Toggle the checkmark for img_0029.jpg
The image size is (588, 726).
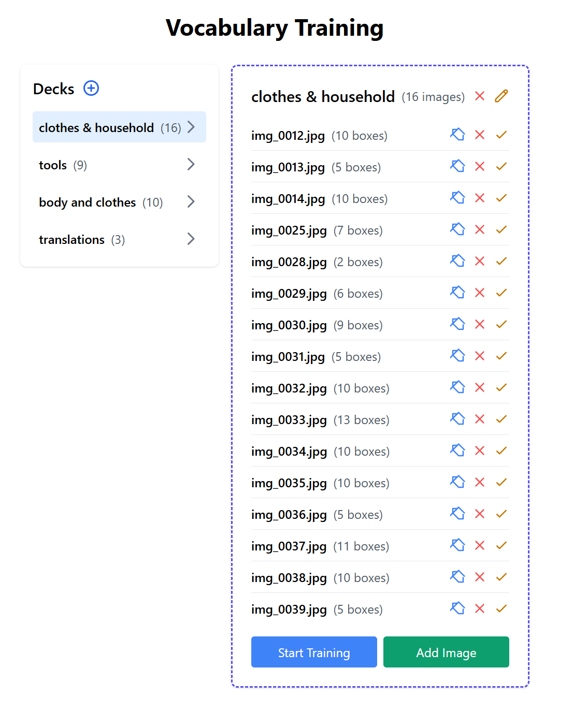tap(501, 293)
